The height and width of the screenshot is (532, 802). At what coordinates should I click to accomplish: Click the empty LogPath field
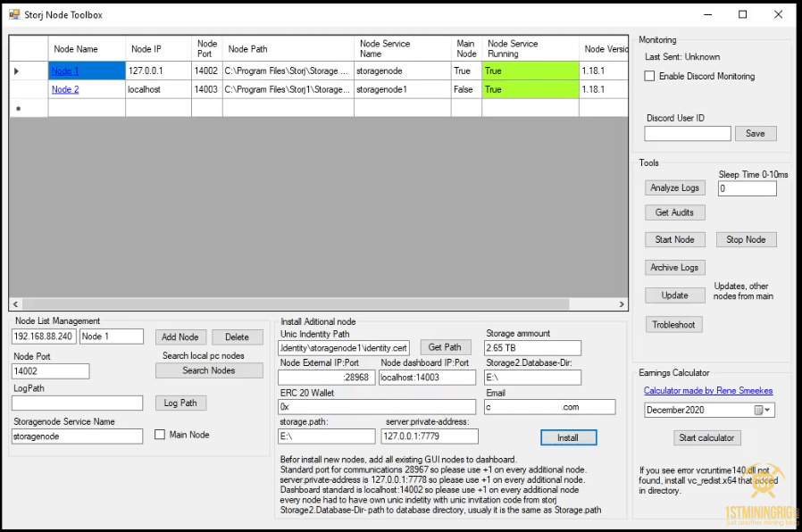[x=77, y=403]
